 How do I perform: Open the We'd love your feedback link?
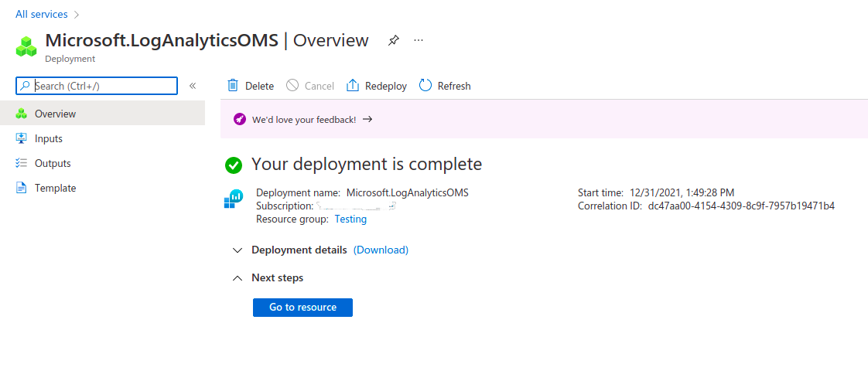coord(304,119)
